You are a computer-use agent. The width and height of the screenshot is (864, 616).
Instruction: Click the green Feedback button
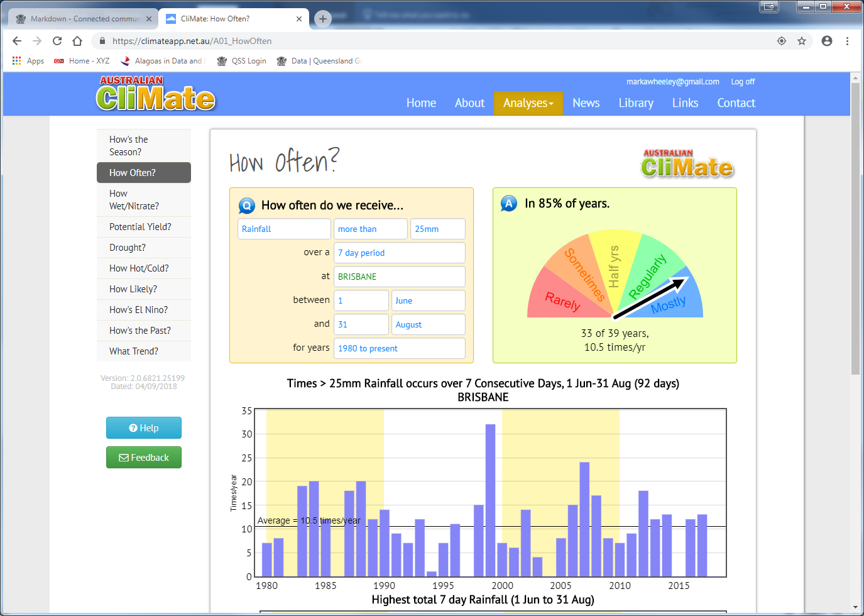tap(144, 458)
